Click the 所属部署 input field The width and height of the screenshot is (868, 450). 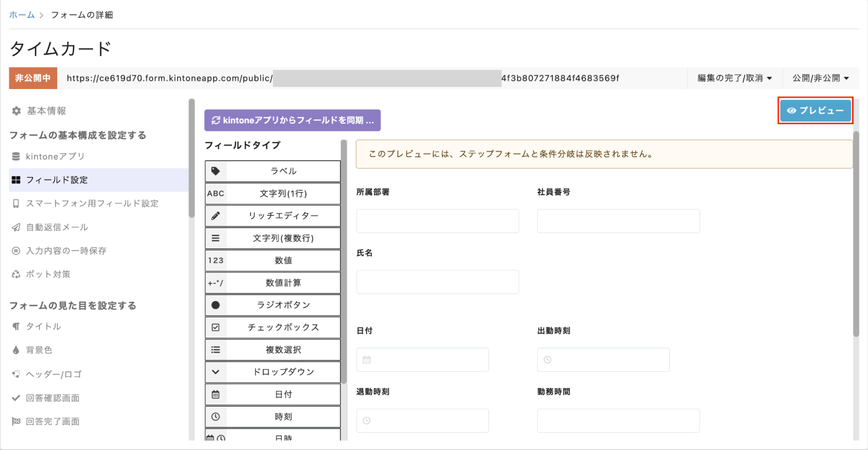click(x=437, y=221)
